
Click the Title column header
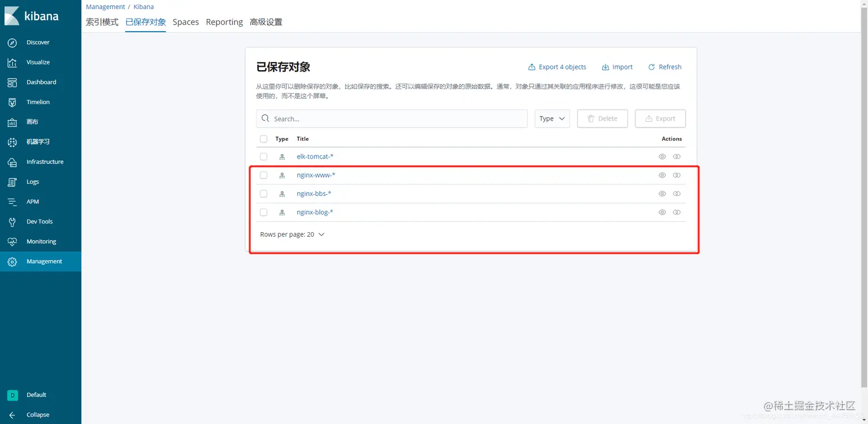[x=303, y=139]
